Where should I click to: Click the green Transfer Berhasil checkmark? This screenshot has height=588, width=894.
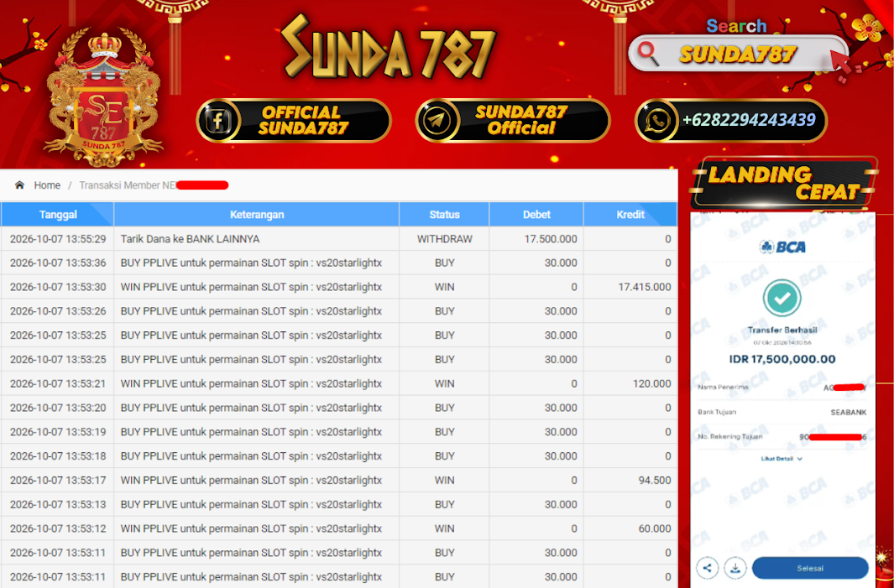[x=782, y=298]
